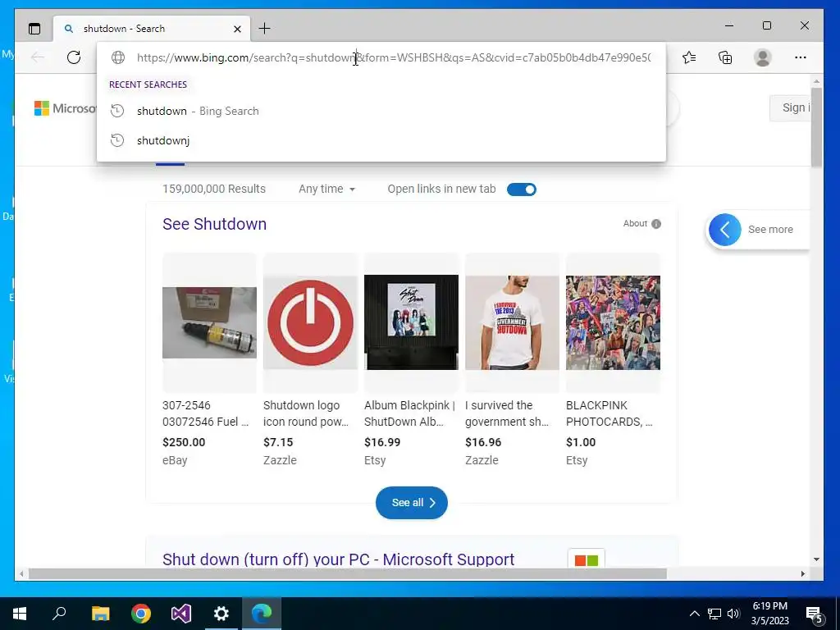This screenshot has height=630, width=840.
Task: Click the volume speaker tray icon
Action: click(x=733, y=614)
